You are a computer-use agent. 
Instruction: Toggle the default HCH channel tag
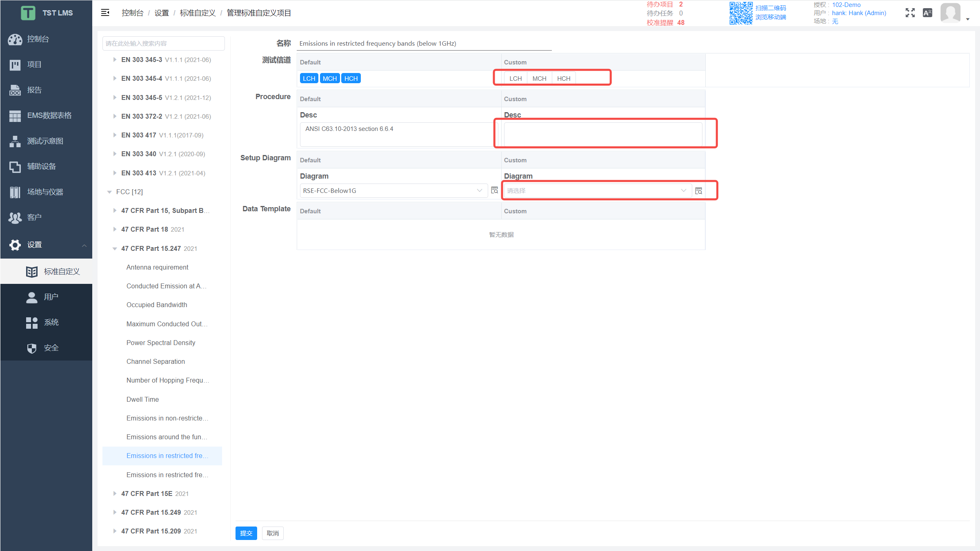tap(351, 78)
